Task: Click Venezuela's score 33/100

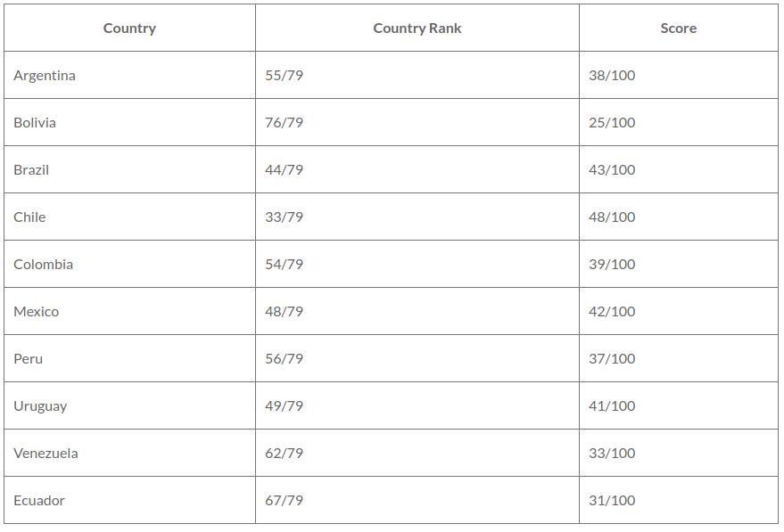Action: point(612,453)
